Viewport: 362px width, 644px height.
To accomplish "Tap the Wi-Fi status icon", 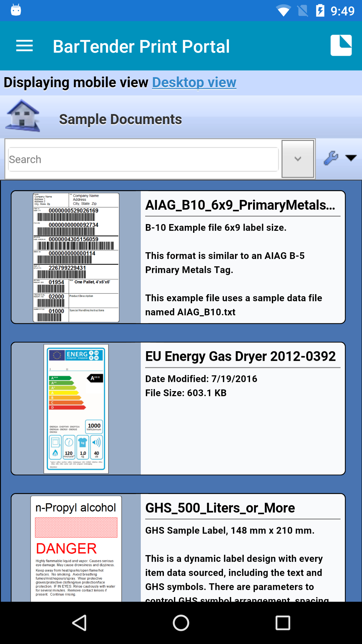I will (283, 10).
